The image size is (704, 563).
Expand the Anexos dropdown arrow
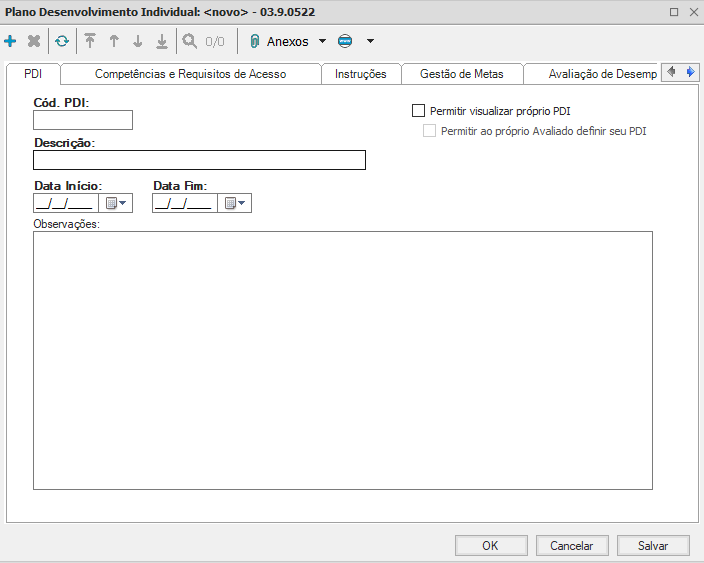point(322,42)
